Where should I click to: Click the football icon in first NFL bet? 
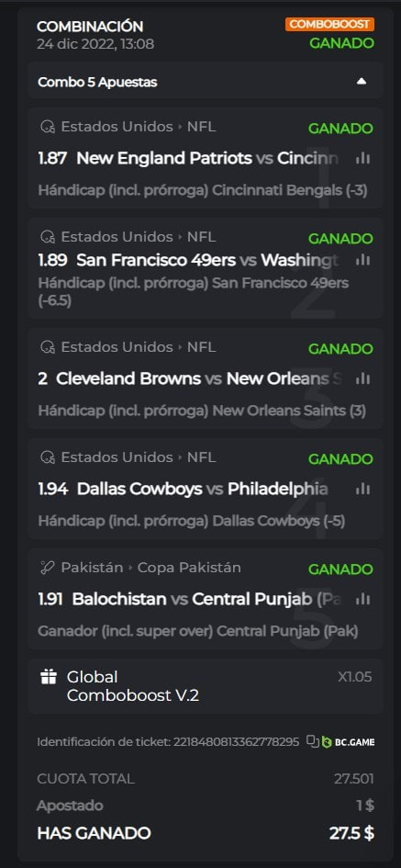pos(47,128)
